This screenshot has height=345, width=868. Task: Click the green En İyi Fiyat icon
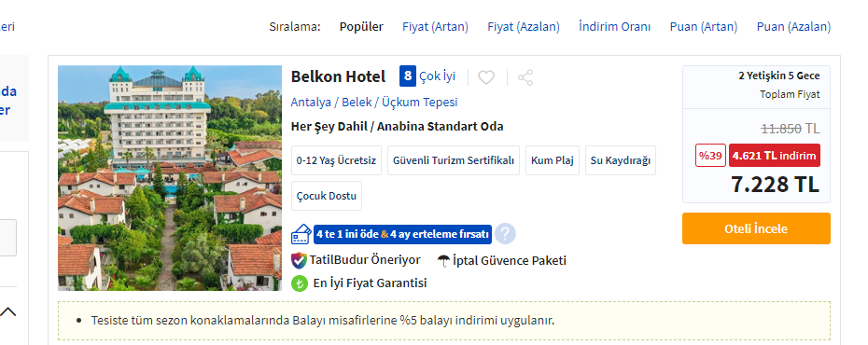(x=300, y=283)
